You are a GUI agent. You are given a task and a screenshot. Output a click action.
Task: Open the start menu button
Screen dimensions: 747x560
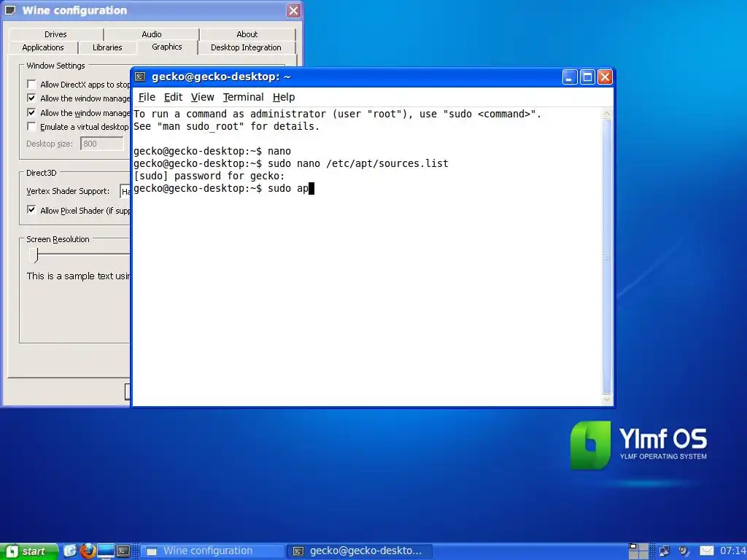(x=28, y=551)
